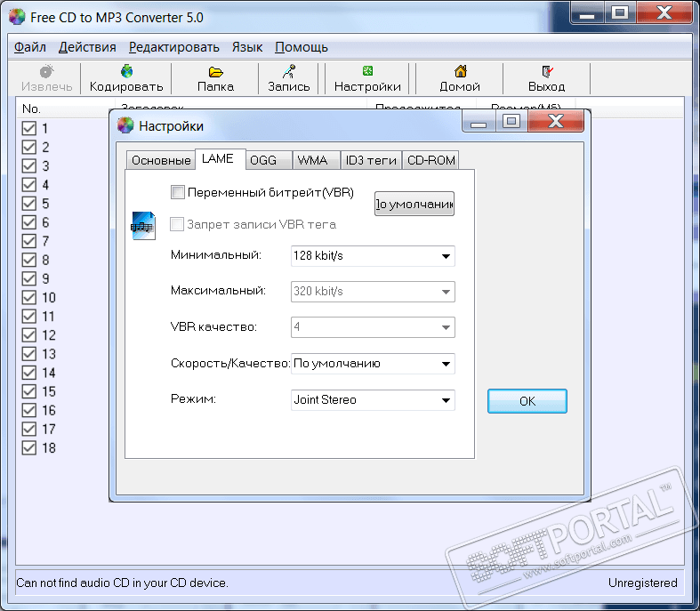Toggle Запрет записи VBR тега checkbox
700x611 pixels.
coord(177,224)
